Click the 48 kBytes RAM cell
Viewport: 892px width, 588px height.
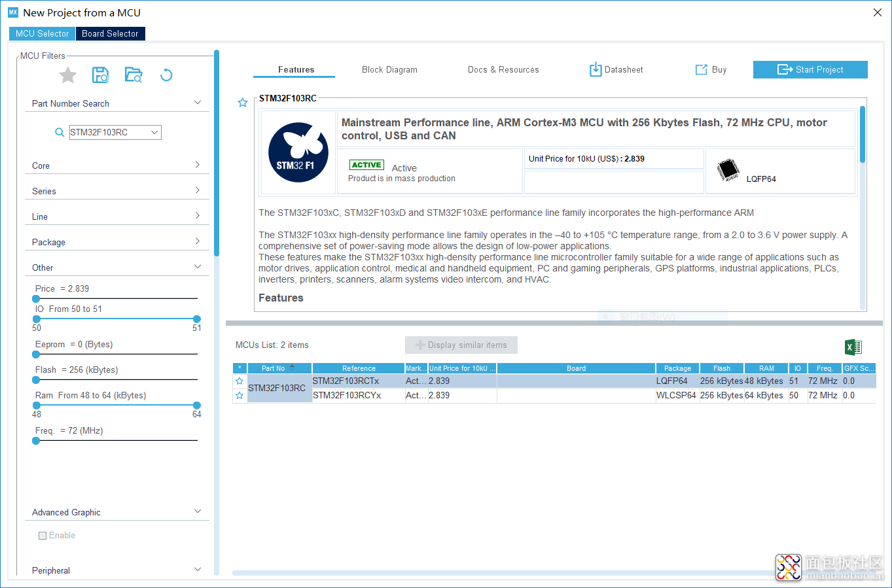766,381
